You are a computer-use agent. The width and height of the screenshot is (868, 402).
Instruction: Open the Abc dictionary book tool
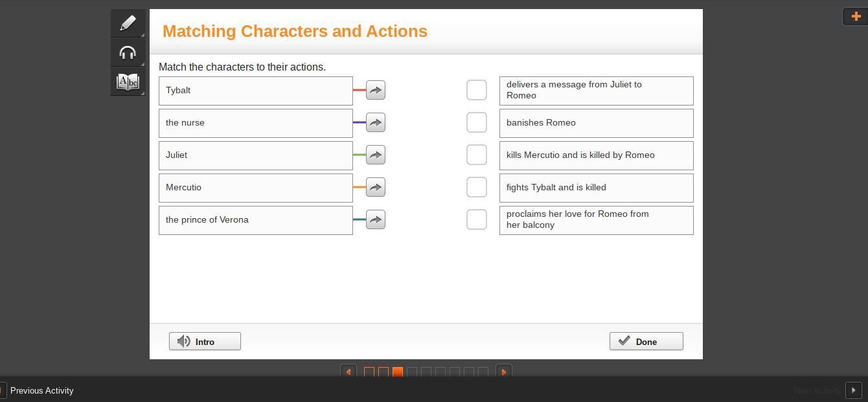128,82
